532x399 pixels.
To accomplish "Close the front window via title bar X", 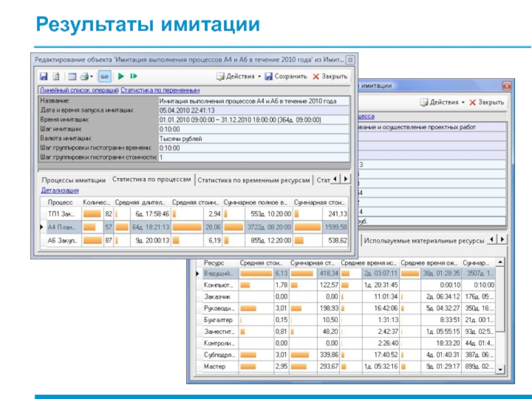I will coord(350,60).
